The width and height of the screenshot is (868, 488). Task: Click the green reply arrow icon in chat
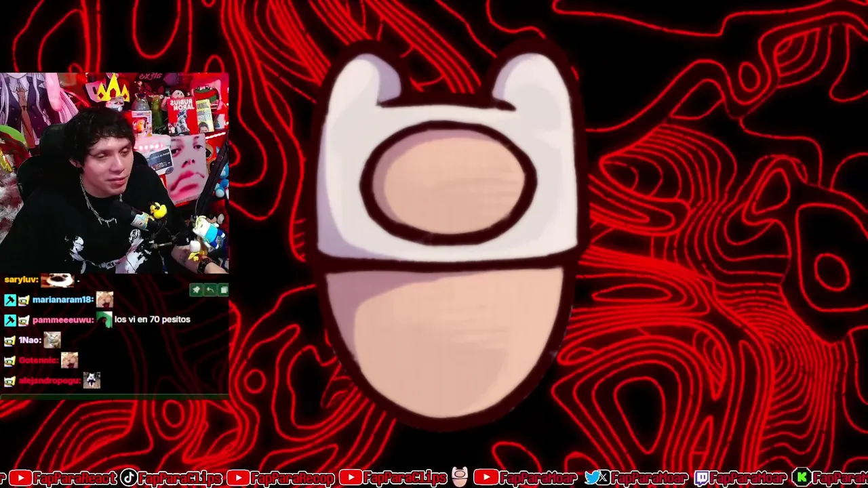[x=210, y=290]
